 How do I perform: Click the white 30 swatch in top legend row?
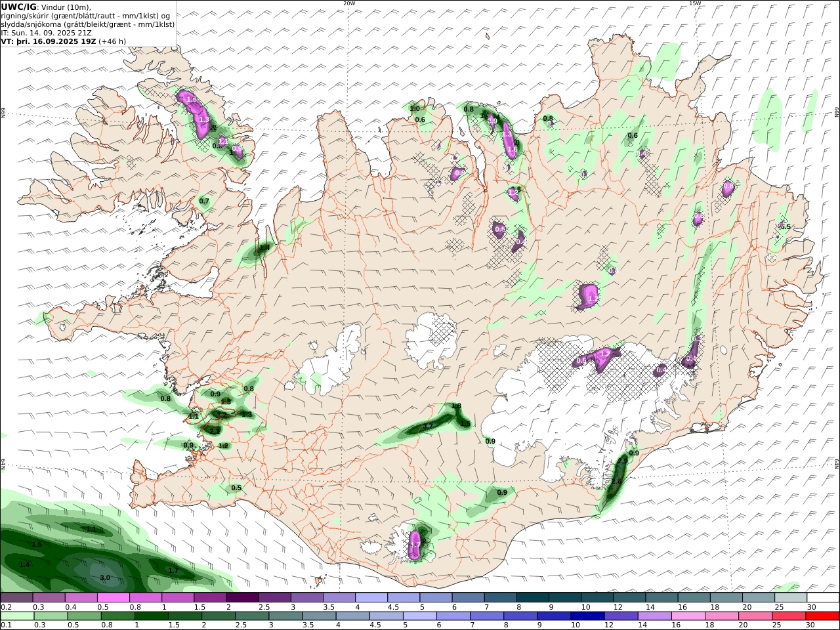[823, 598]
